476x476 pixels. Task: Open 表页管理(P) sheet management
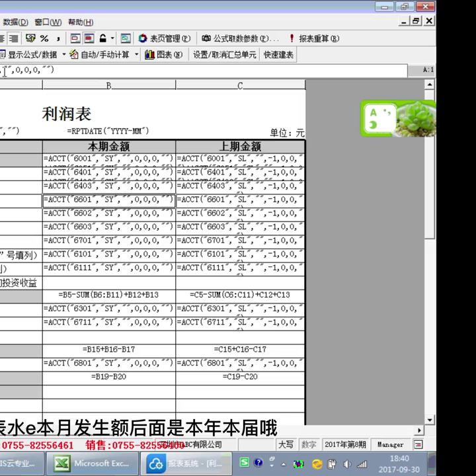pyautogui.click(x=164, y=38)
